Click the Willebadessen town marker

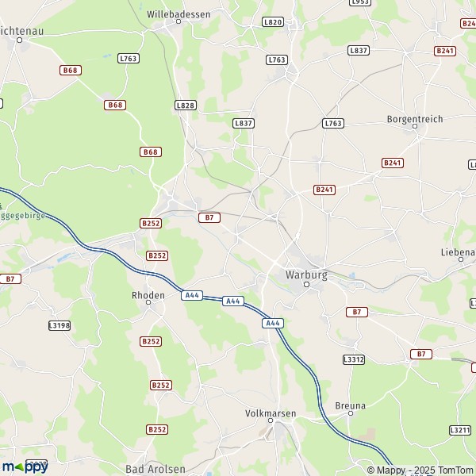pyautogui.click(x=178, y=21)
